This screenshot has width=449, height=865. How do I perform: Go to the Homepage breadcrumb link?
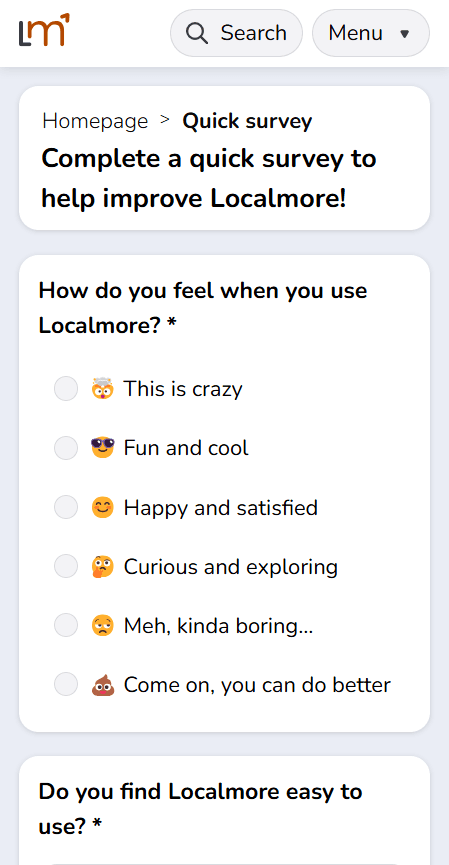[x=95, y=121]
